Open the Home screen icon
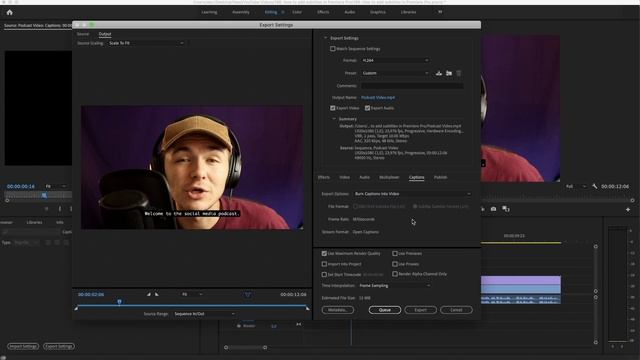Image resolution: width=640 pixels, height=360 pixels. pos(9,12)
